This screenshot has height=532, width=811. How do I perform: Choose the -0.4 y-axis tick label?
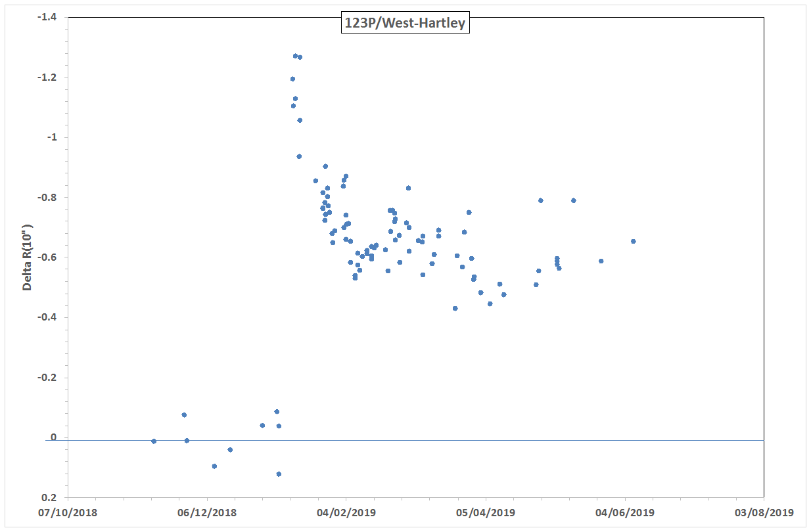click(49, 318)
